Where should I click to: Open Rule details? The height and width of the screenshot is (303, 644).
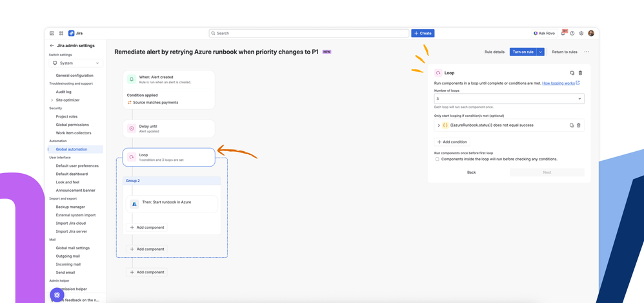click(494, 52)
